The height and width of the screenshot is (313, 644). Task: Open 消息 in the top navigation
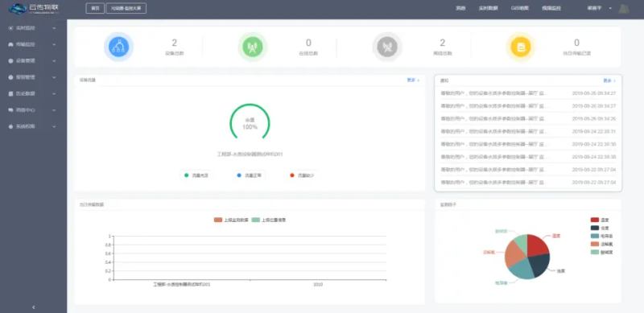pos(460,8)
